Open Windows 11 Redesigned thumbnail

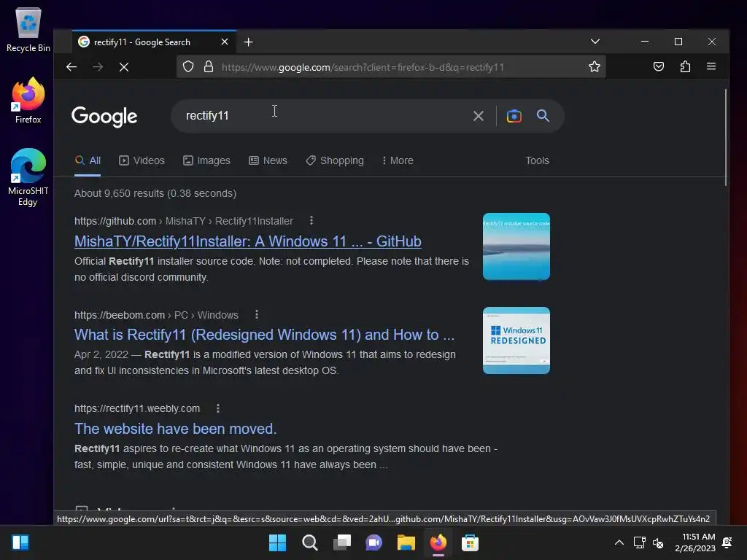coord(516,341)
